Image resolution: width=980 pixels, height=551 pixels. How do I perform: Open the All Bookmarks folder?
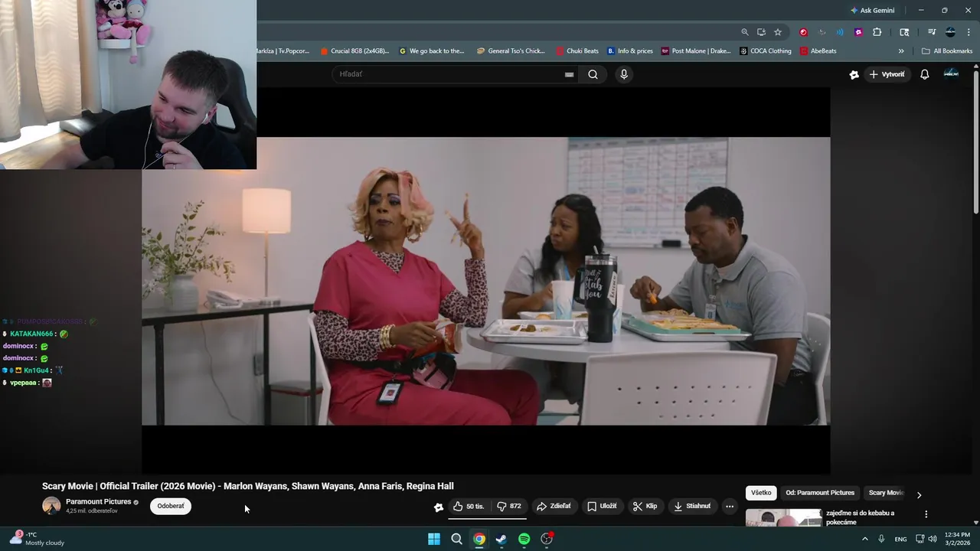[947, 51]
